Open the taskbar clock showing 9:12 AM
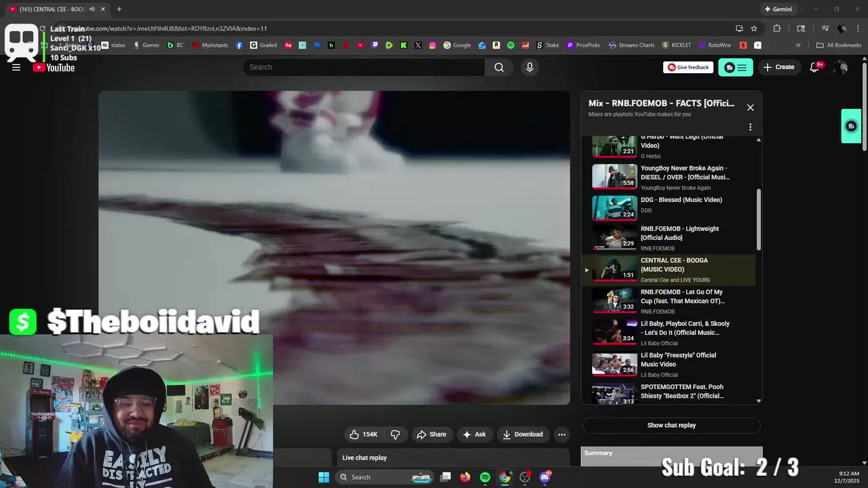The image size is (868, 488). click(849, 477)
